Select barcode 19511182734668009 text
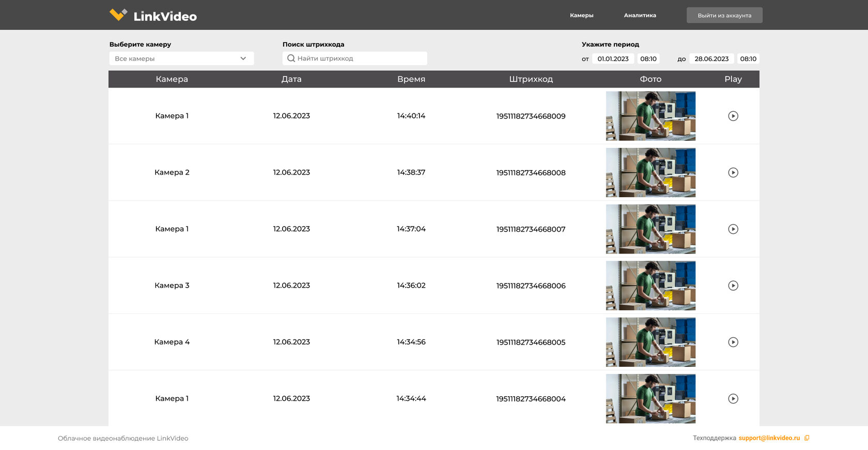The height and width of the screenshot is (450, 868). point(531,116)
